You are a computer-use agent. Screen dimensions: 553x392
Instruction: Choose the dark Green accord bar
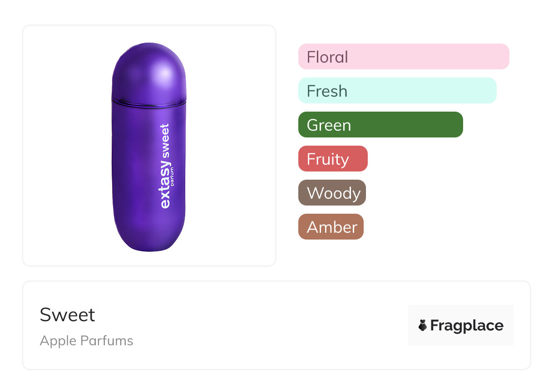pyautogui.click(x=380, y=125)
